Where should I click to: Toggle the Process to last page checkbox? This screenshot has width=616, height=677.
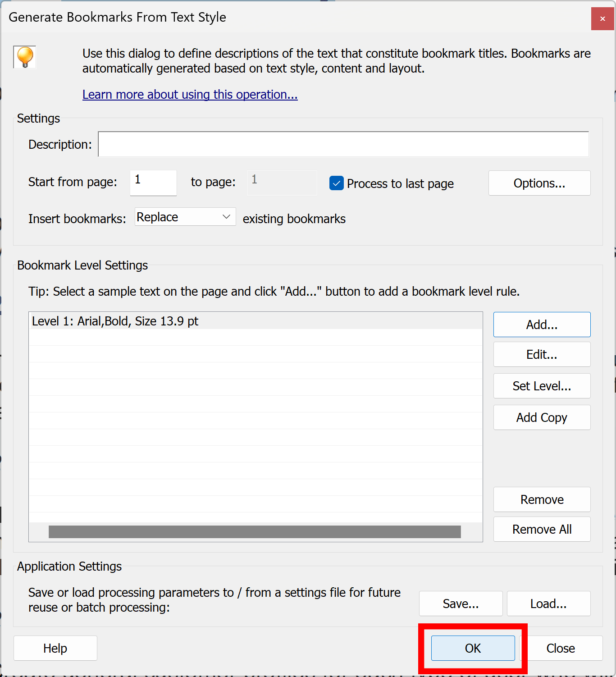pos(337,183)
